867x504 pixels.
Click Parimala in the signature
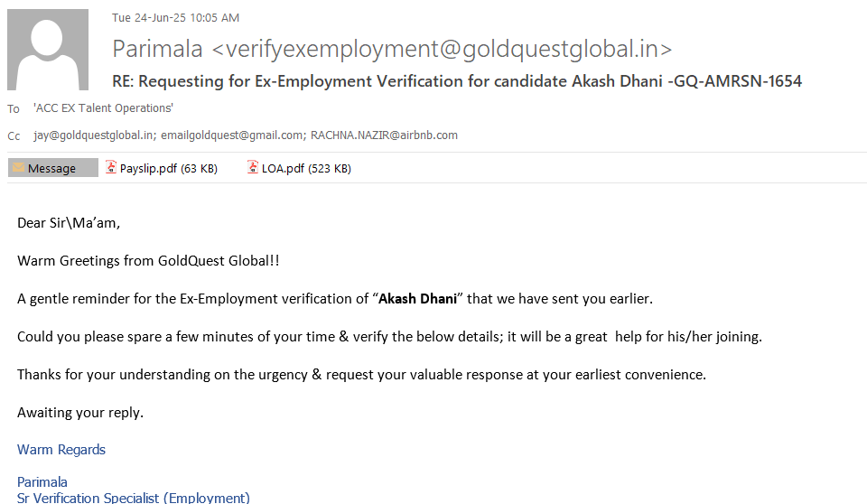click(x=42, y=481)
